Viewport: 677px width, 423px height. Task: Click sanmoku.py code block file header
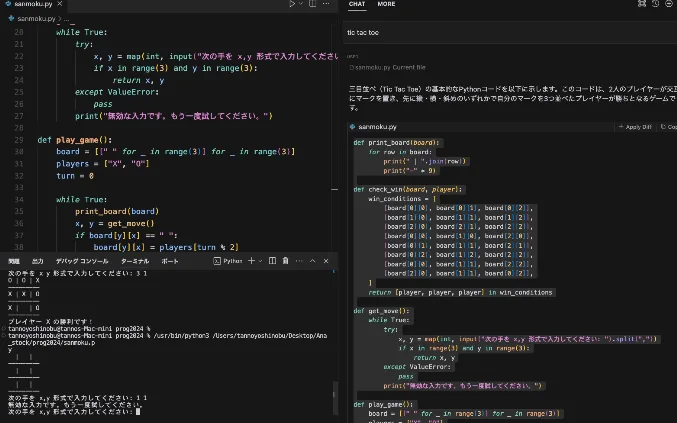[377, 127]
